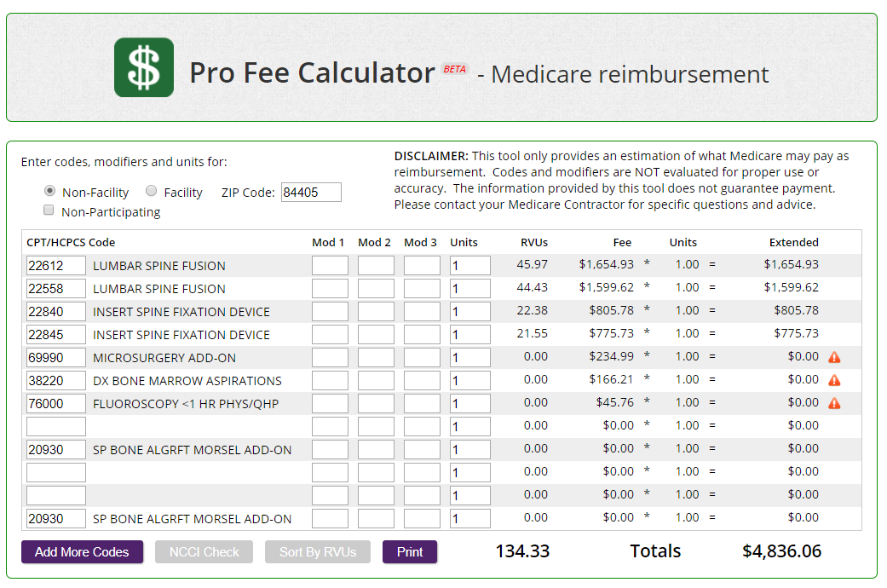Click the Mod 2 column header
Image resolution: width=887 pixels, height=588 pixels.
click(375, 243)
